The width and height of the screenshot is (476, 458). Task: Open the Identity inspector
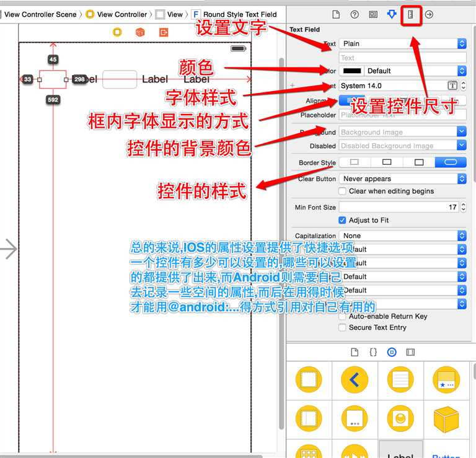(x=373, y=14)
